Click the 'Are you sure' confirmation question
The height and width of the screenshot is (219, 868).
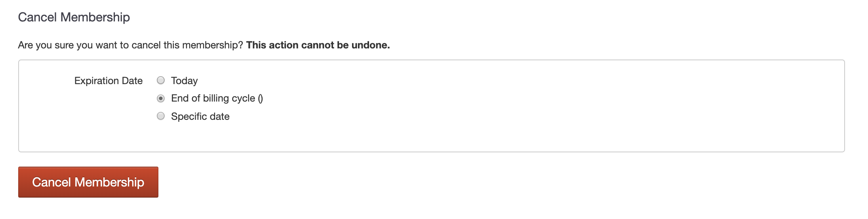coord(130,45)
